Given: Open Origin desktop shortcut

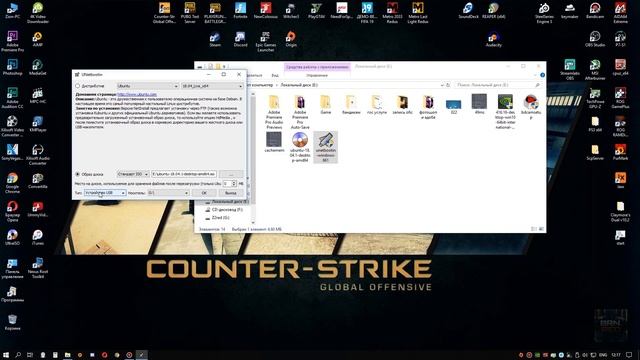Looking at the screenshot, I should click(x=291, y=39).
